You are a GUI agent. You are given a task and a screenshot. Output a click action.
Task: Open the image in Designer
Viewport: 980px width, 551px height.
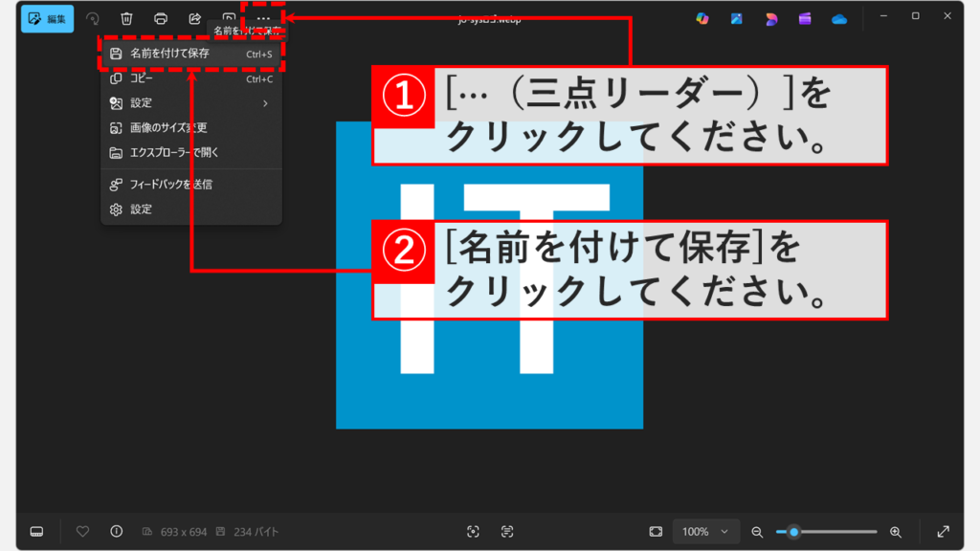click(x=772, y=16)
